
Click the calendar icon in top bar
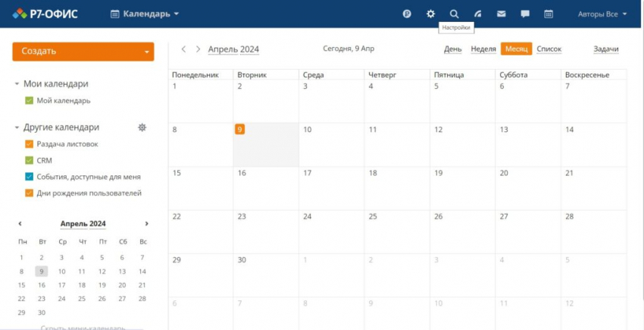549,14
